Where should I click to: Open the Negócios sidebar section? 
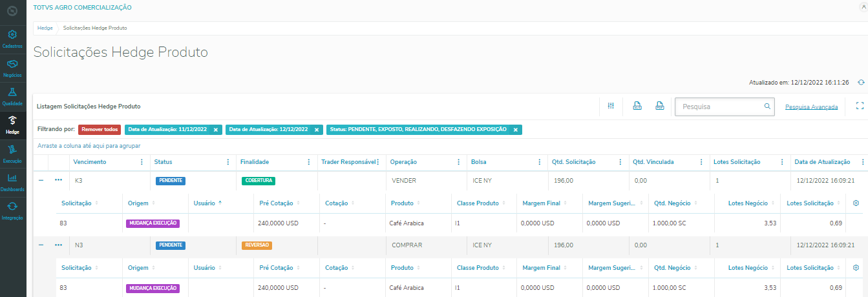(13, 68)
